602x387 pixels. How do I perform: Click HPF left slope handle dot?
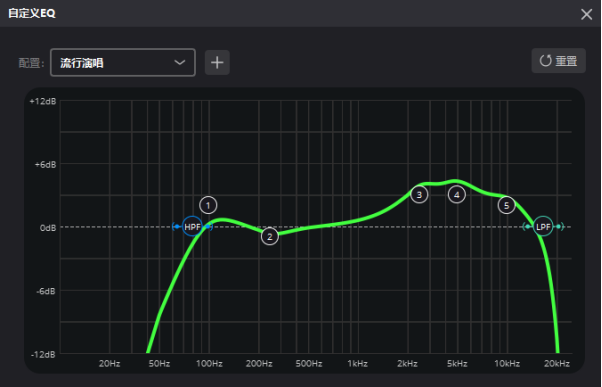[x=177, y=227]
